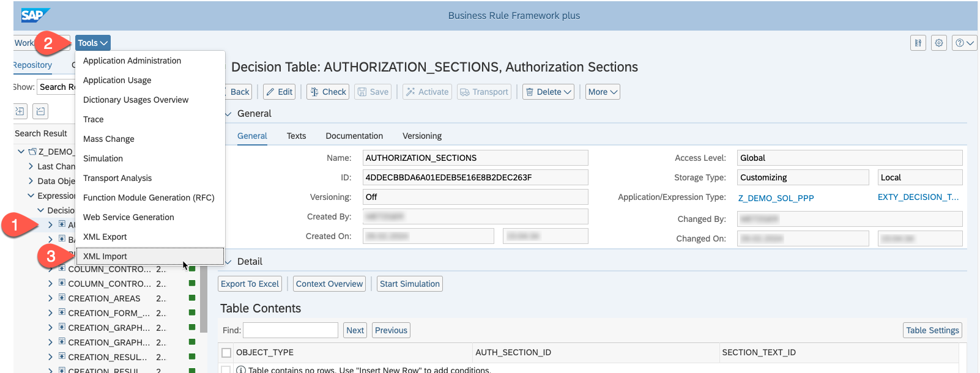Click the Find input field

click(x=291, y=330)
